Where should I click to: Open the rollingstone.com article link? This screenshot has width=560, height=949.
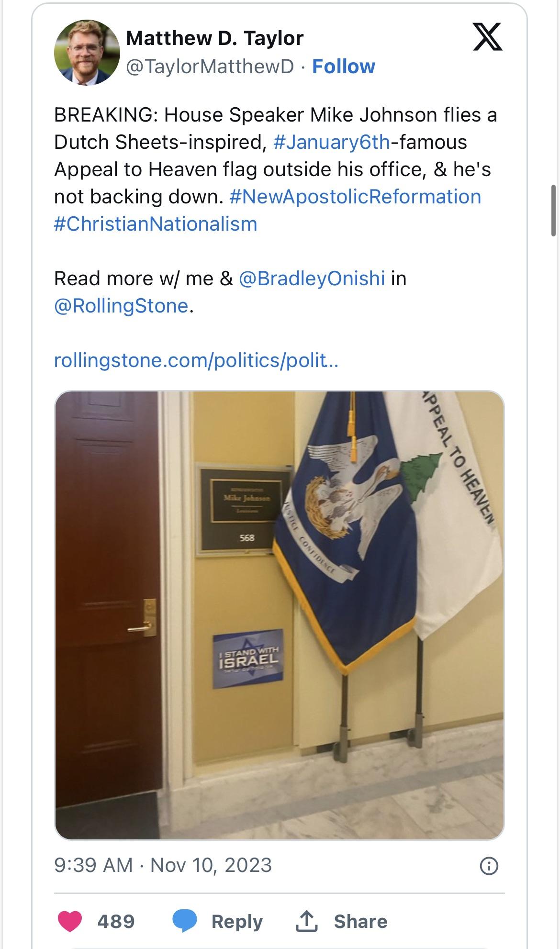click(x=196, y=360)
